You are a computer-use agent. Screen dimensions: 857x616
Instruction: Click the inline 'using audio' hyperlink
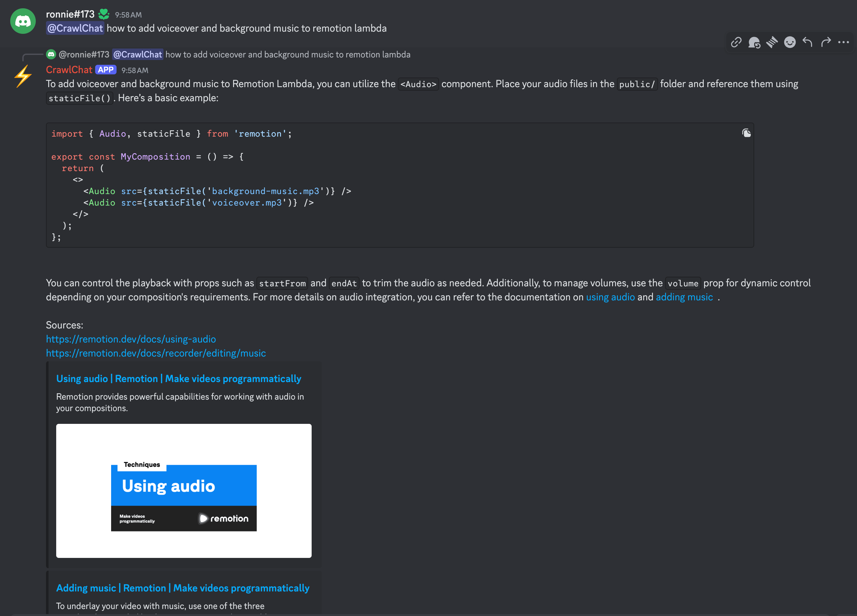point(610,297)
